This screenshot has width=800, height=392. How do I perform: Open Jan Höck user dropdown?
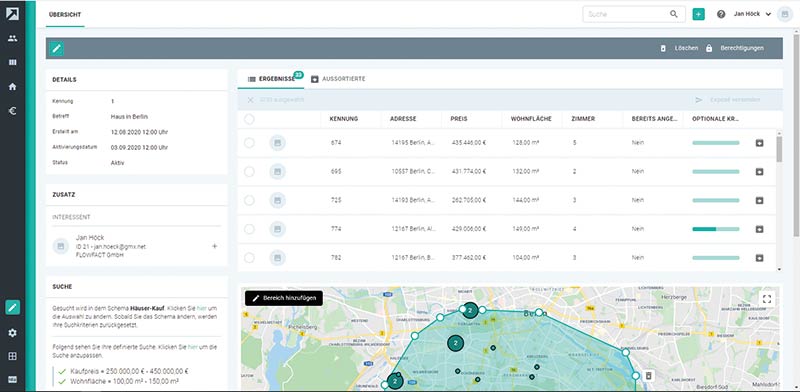coord(752,14)
